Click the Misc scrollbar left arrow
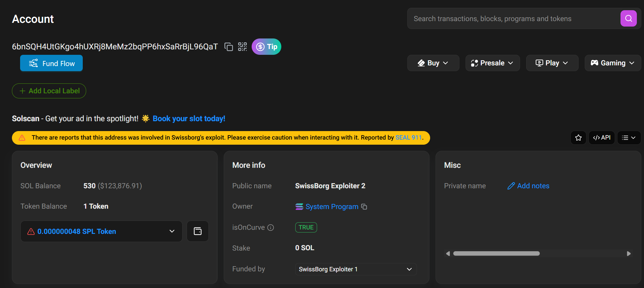Viewport: 644px width, 288px height. click(x=448, y=254)
